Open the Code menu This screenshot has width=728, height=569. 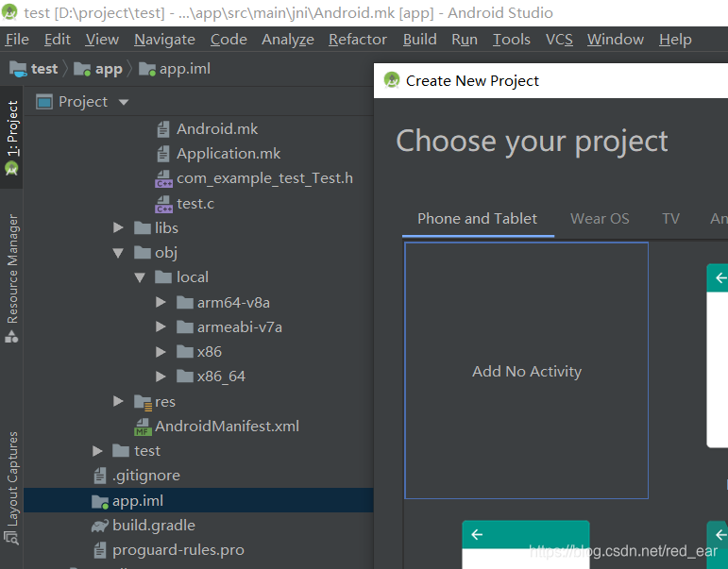pos(229,40)
